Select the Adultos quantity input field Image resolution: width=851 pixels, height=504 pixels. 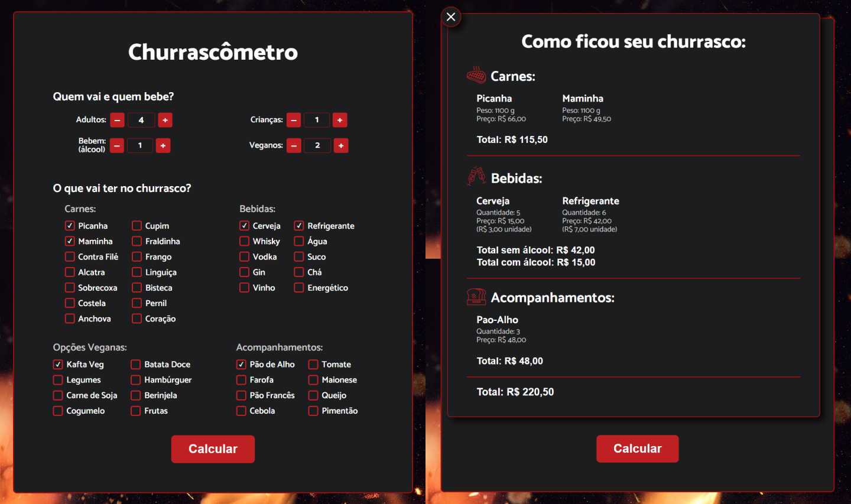pos(141,119)
